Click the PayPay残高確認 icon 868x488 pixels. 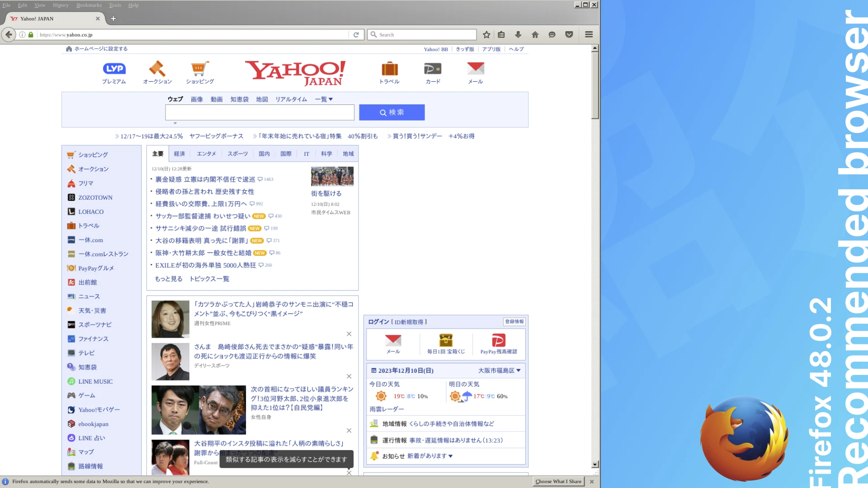pyautogui.click(x=498, y=340)
